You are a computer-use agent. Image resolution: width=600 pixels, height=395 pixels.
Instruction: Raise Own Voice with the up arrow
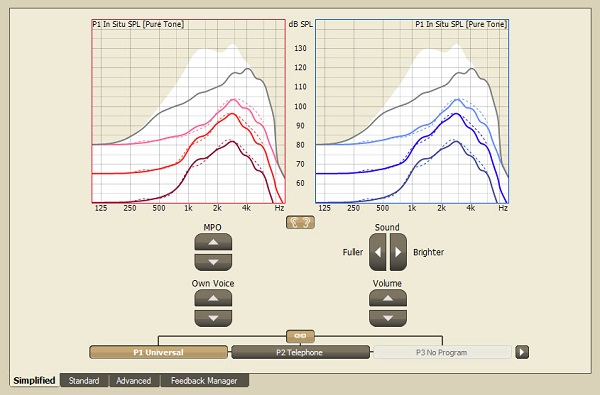click(x=213, y=298)
